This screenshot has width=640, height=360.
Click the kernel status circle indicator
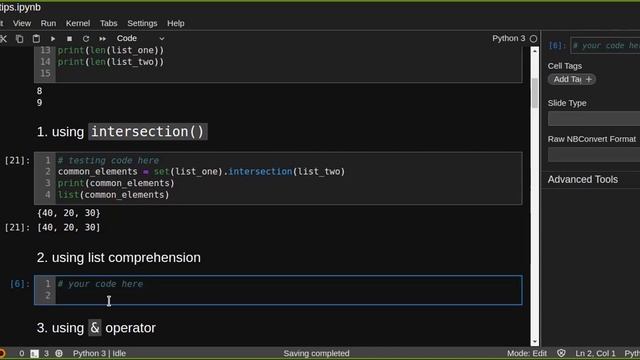(533, 39)
